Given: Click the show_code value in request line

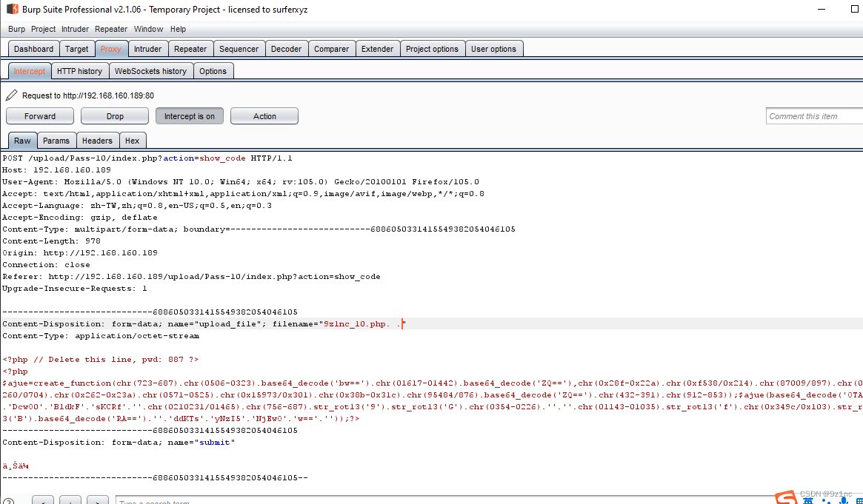Looking at the screenshot, I should [222, 158].
